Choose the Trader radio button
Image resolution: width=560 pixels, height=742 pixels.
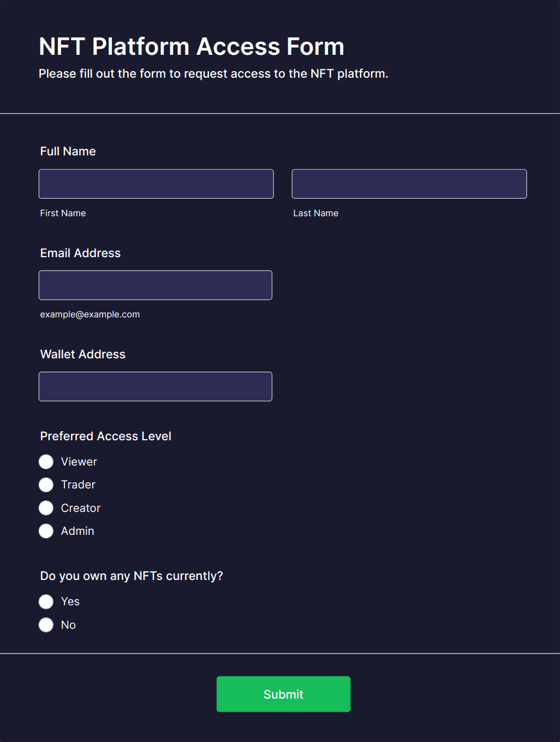tap(46, 485)
